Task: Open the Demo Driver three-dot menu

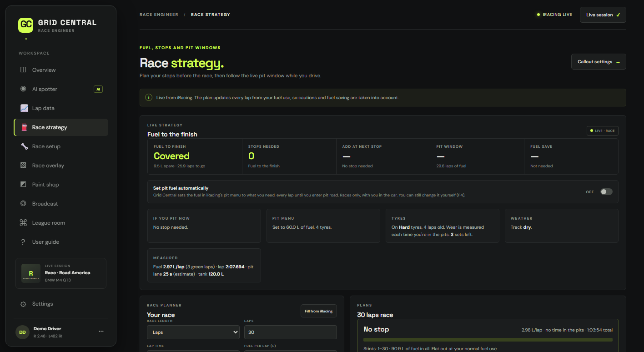Action: click(101, 332)
